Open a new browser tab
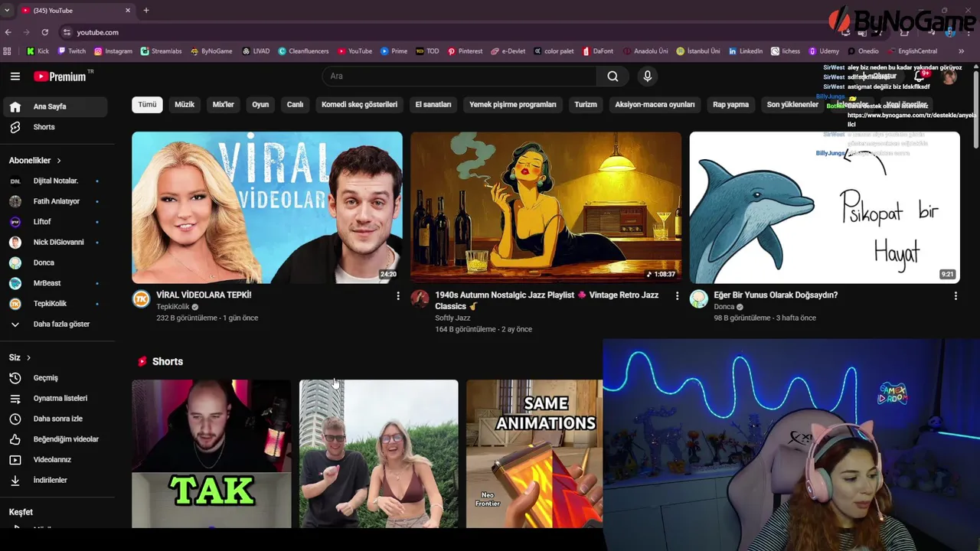980x551 pixels. [145, 11]
